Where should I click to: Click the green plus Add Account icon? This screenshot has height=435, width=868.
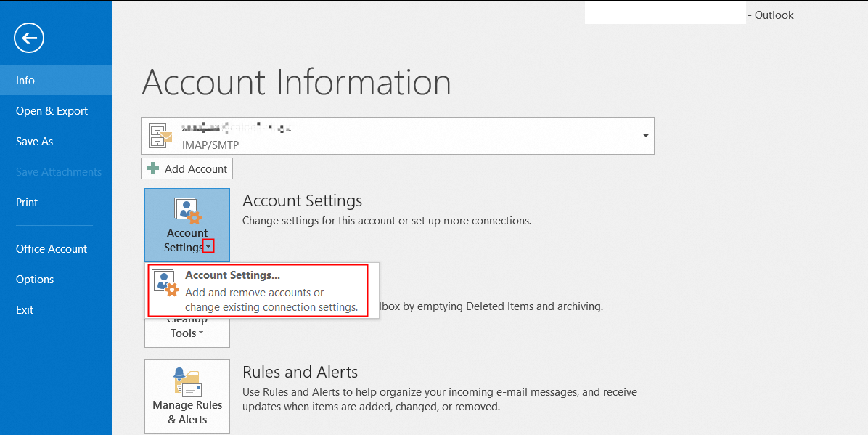[x=153, y=168]
